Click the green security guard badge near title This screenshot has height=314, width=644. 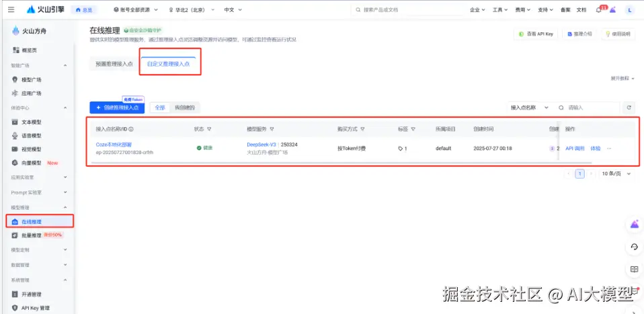tap(143, 30)
